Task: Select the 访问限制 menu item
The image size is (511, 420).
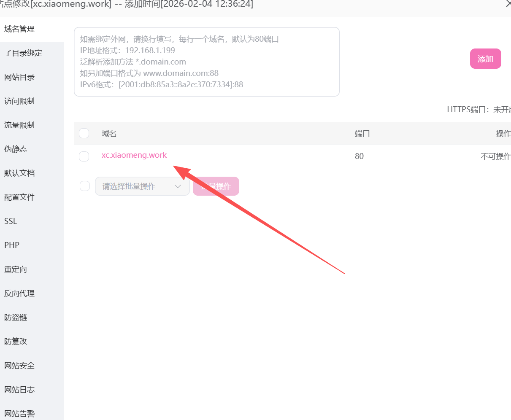Action: tap(19, 101)
